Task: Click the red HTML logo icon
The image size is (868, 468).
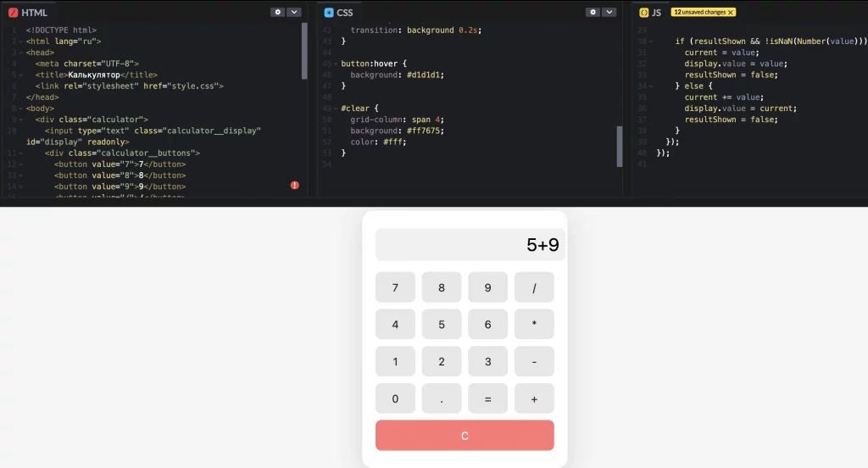Action: pos(13,12)
